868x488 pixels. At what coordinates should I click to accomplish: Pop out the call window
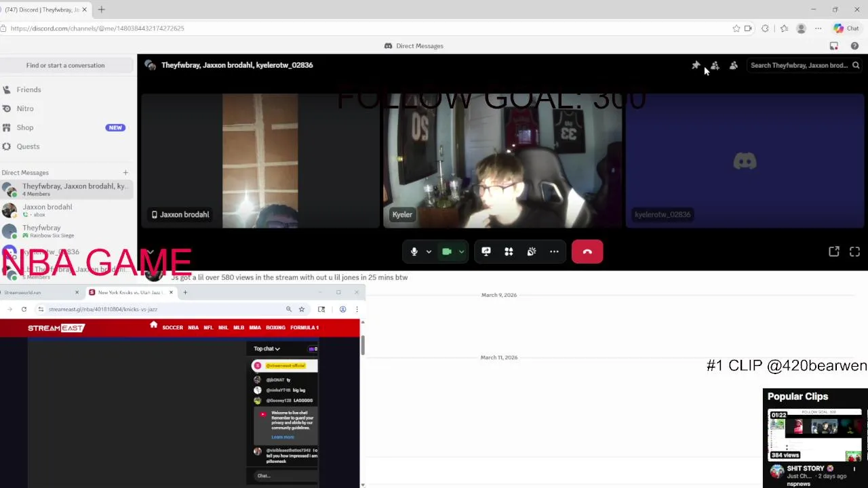point(834,251)
